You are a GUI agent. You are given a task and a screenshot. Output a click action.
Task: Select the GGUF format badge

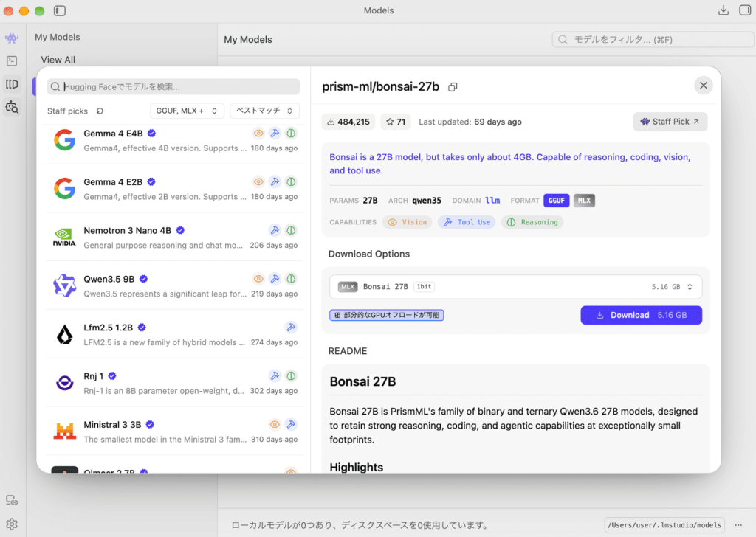[557, 201]
